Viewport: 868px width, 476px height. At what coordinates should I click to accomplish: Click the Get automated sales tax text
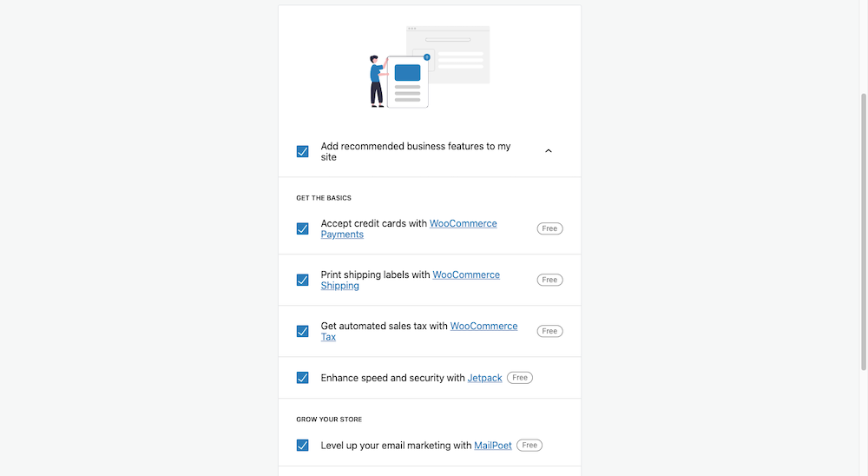(385, 326)
